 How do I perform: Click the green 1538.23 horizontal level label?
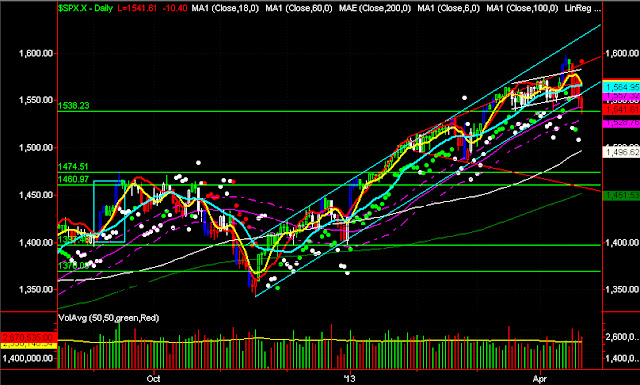click(x=74, y=106)
